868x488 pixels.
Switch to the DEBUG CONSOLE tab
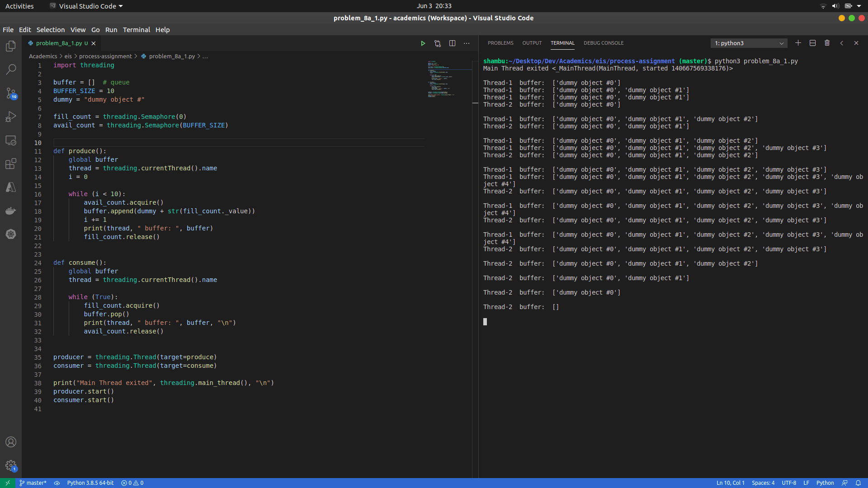(x=603, y=43)
